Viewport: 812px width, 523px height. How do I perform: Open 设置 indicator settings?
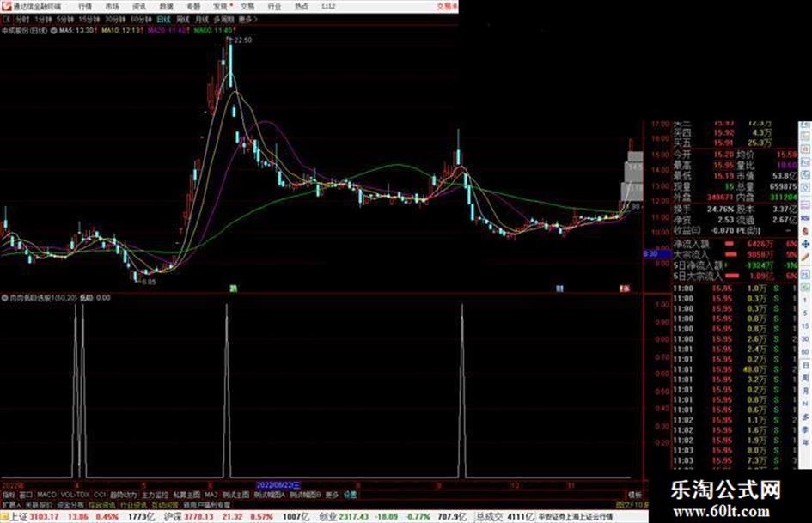(351, 495)
